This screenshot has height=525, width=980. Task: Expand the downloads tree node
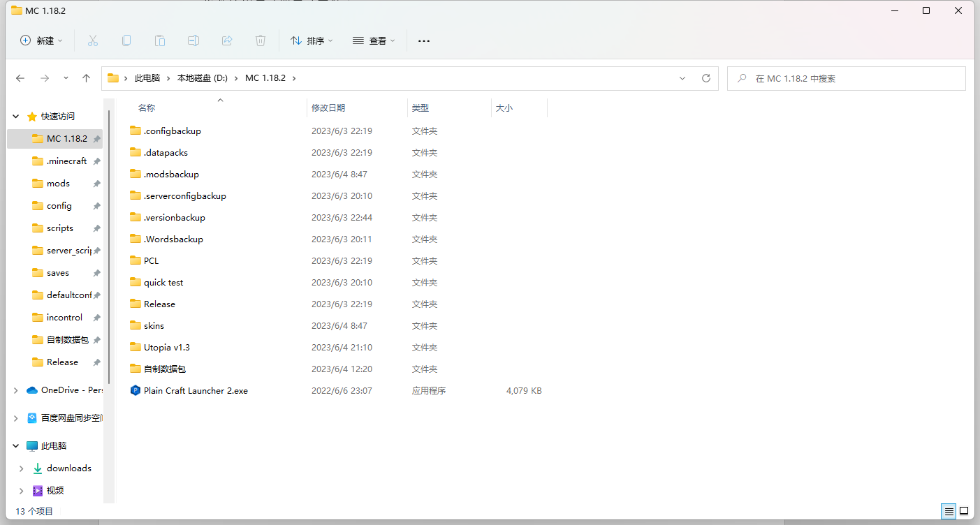pos(22,468)
